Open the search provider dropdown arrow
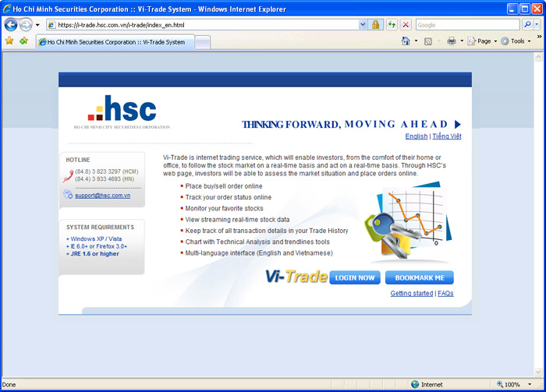 click(x=537, y=25)
